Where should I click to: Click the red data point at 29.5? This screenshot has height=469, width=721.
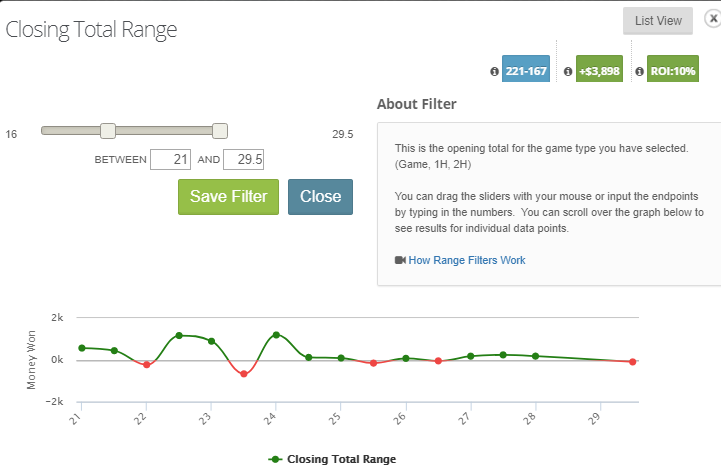pyautogui.click(x=632, y=362)
